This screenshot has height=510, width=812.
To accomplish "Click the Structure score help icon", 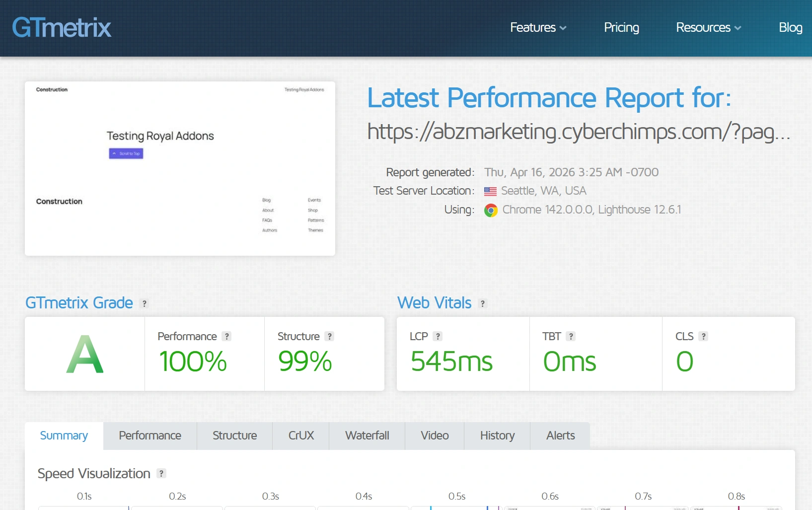I will point(329,336).
